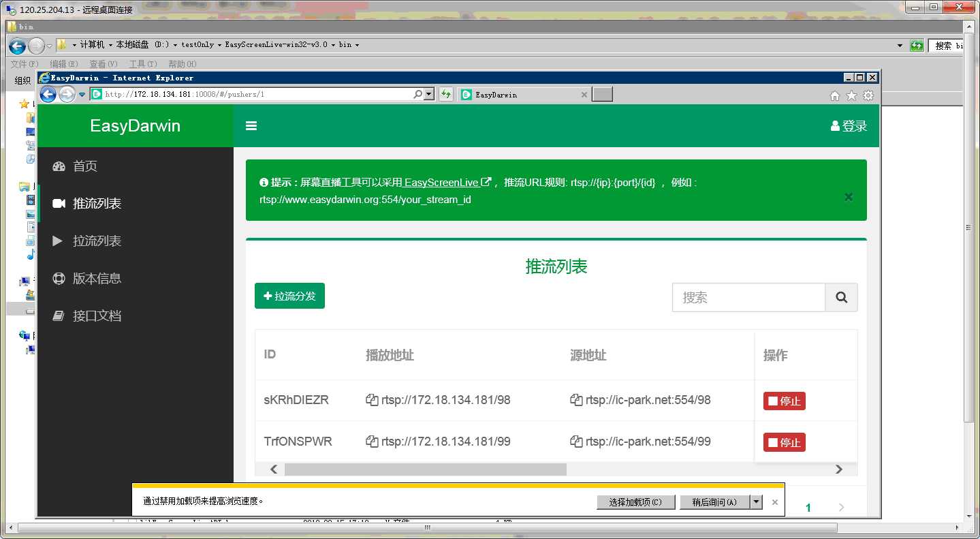Viewport: 980px width, 539px height.
Task: Click Explorer forward navigation button
Action: pos(36,46)
